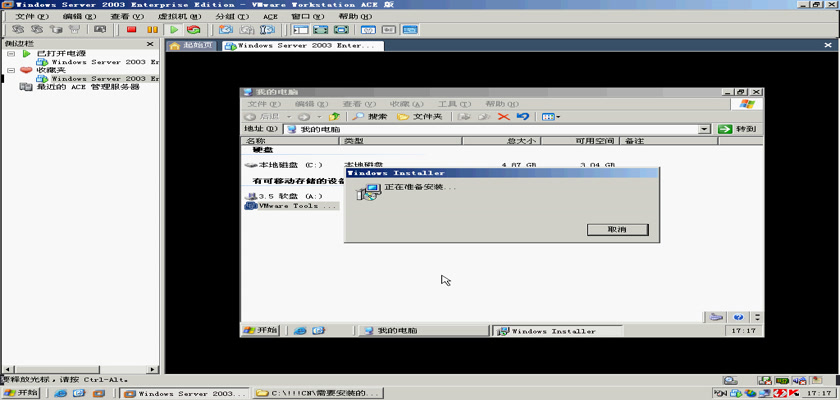Click the 转到 button next to address bar
The height and width of the screenshot is (400, 840).
click(739, 129)
